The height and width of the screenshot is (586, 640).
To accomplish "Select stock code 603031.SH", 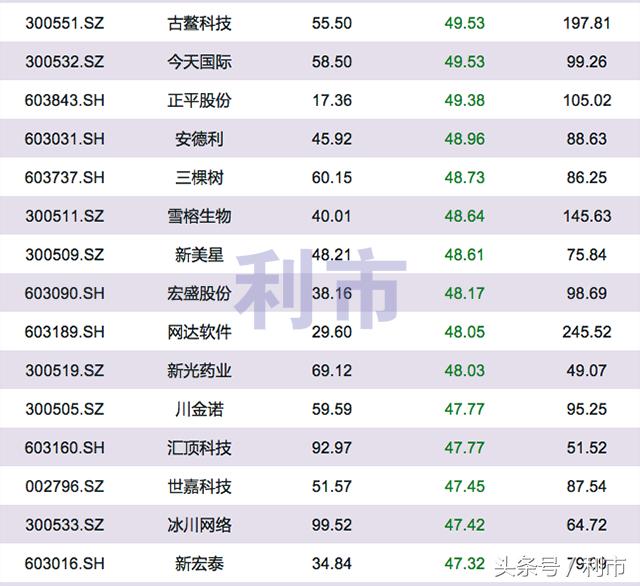I will click(64, 139).
